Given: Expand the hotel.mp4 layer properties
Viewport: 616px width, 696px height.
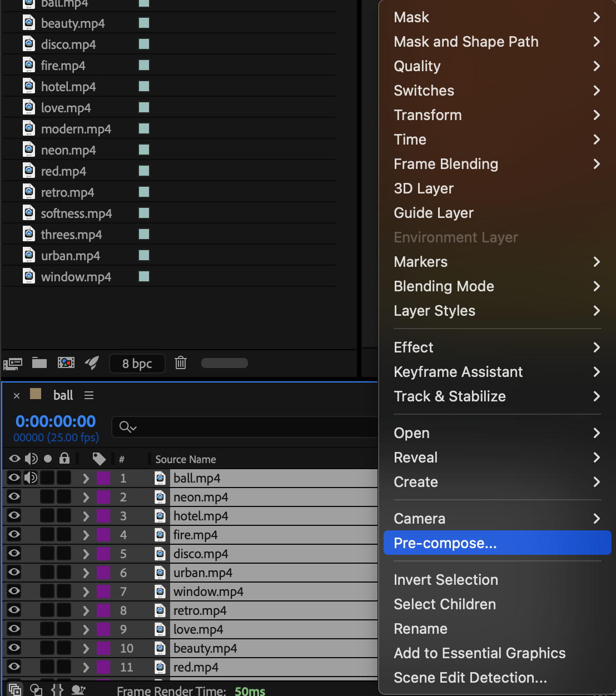Looking at the screenshot, I should [x=86, y=516].
